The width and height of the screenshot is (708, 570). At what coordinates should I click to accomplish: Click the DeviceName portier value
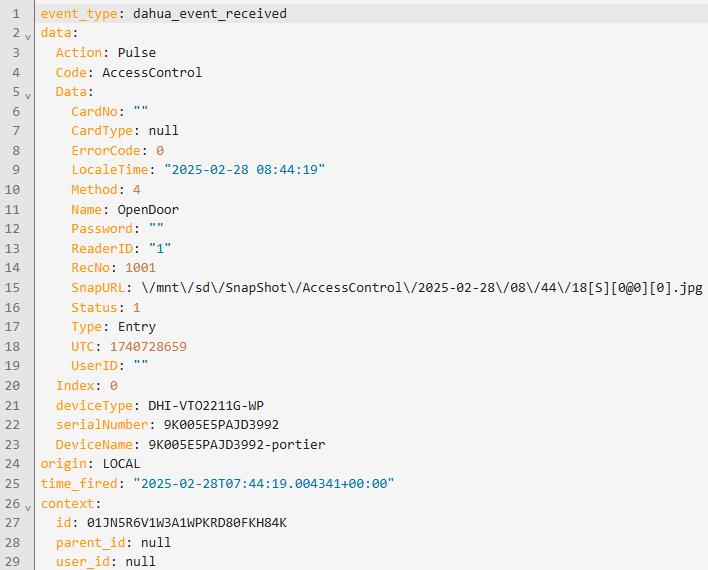point(237,445)
